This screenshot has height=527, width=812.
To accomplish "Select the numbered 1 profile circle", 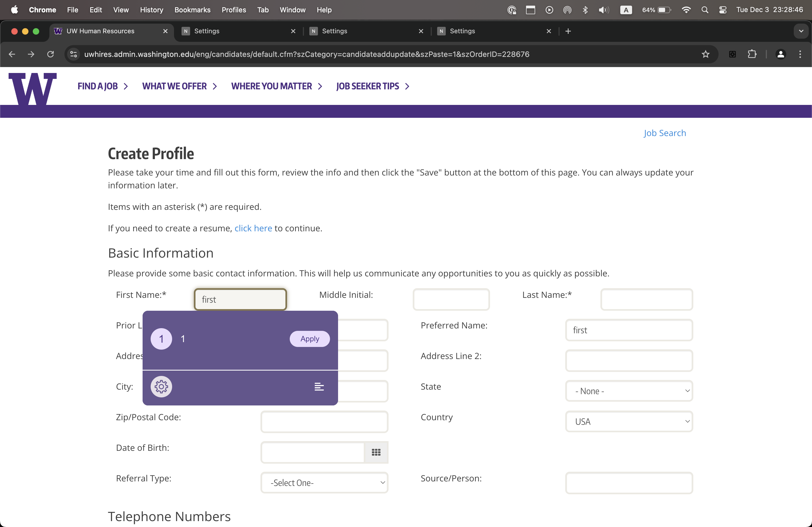I will [x=161, y=339].
